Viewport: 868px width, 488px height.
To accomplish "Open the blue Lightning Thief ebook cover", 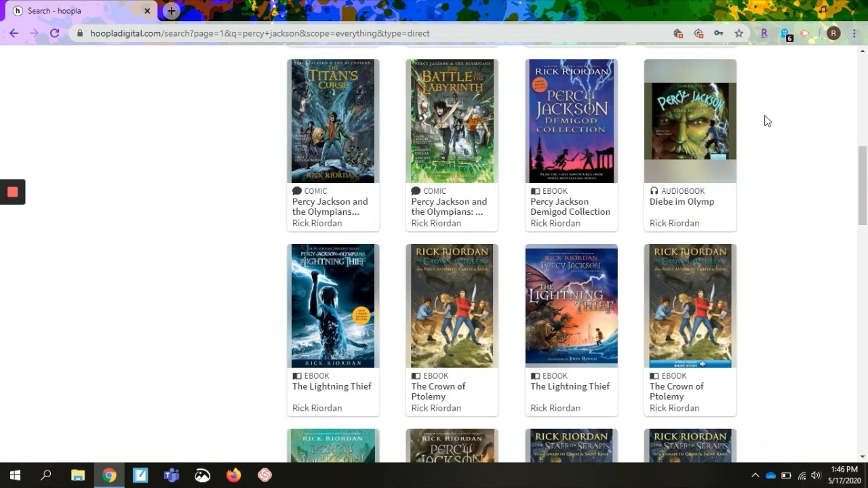I will 333,306.
